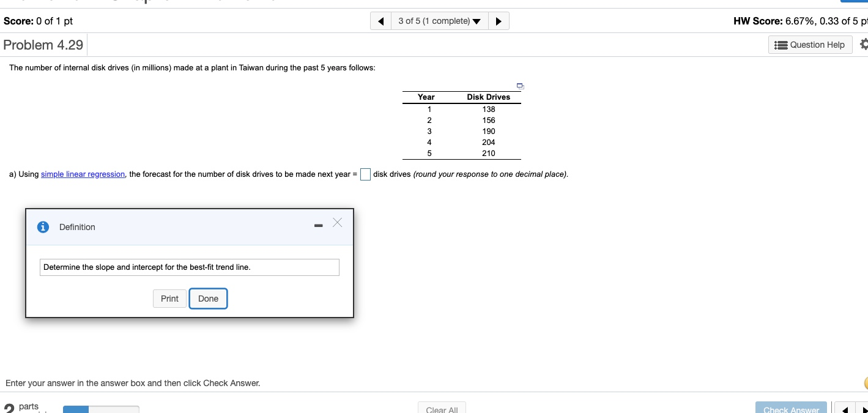The height and width of the screenshot is (413, 868).
Task: Click the HW Score text
Action: click(800, 21)
